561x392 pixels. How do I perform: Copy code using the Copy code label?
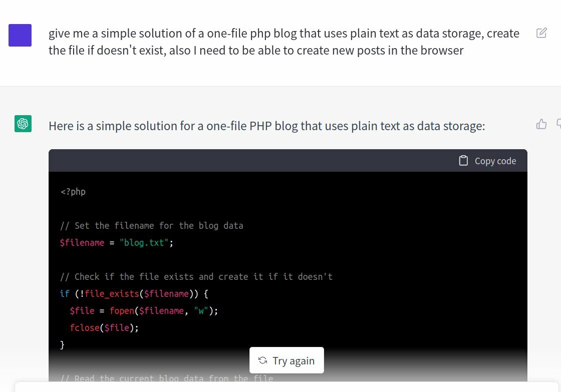[495, 161]
